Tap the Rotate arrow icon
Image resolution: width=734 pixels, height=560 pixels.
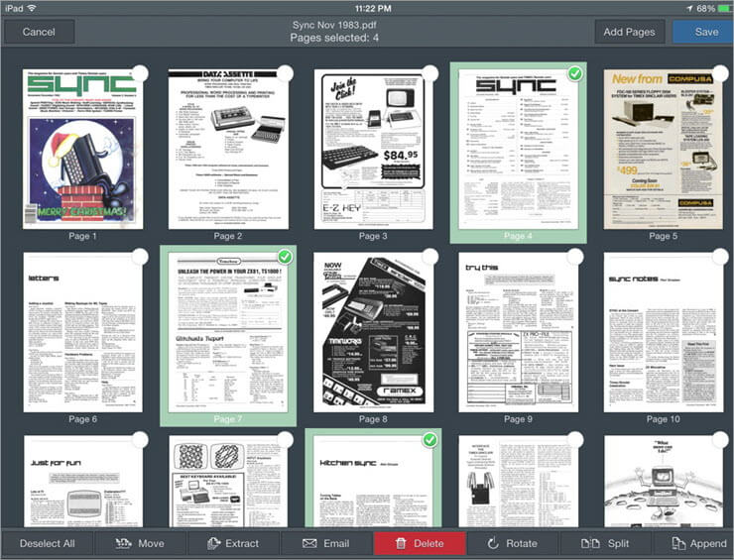(493, 543)
